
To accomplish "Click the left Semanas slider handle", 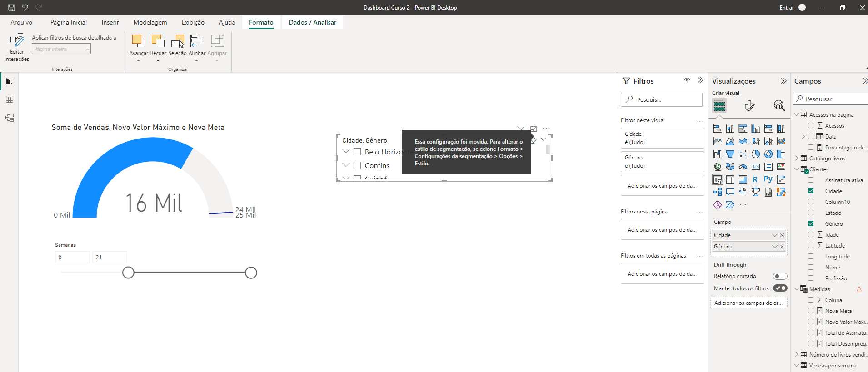I will [x=128, y=273].
